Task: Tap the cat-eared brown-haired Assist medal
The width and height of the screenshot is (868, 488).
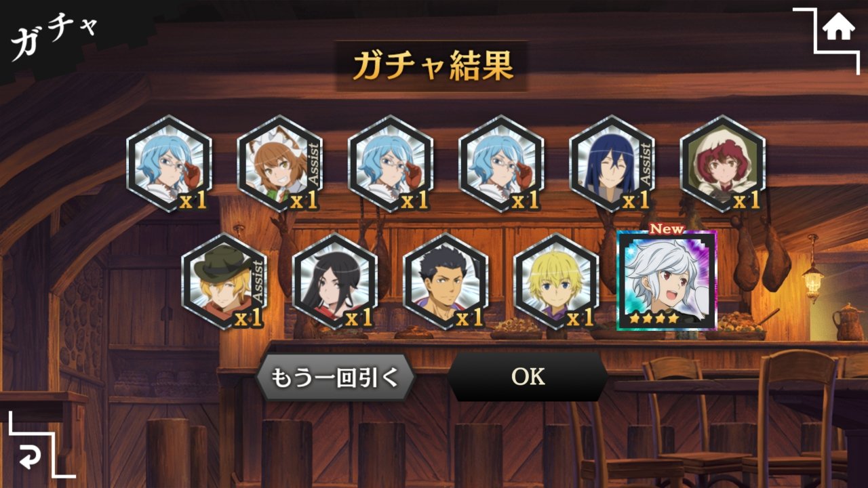Action: pyautogui.click(x=279, y=163)
